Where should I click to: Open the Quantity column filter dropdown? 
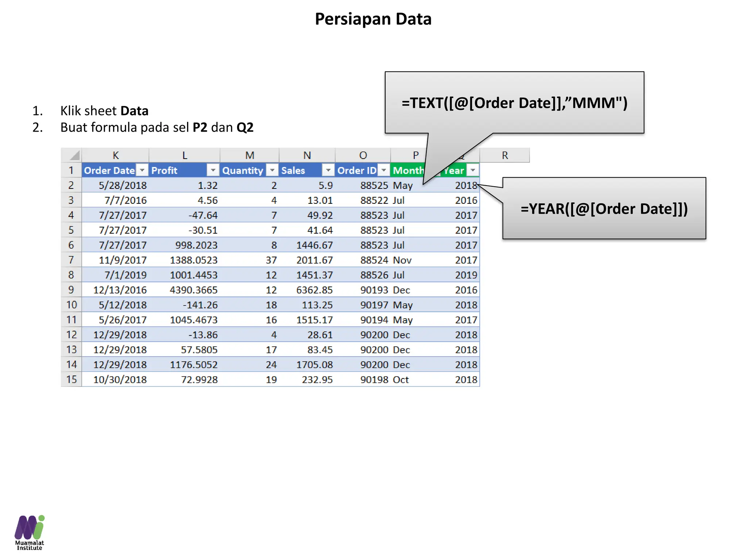click(272, 170)
